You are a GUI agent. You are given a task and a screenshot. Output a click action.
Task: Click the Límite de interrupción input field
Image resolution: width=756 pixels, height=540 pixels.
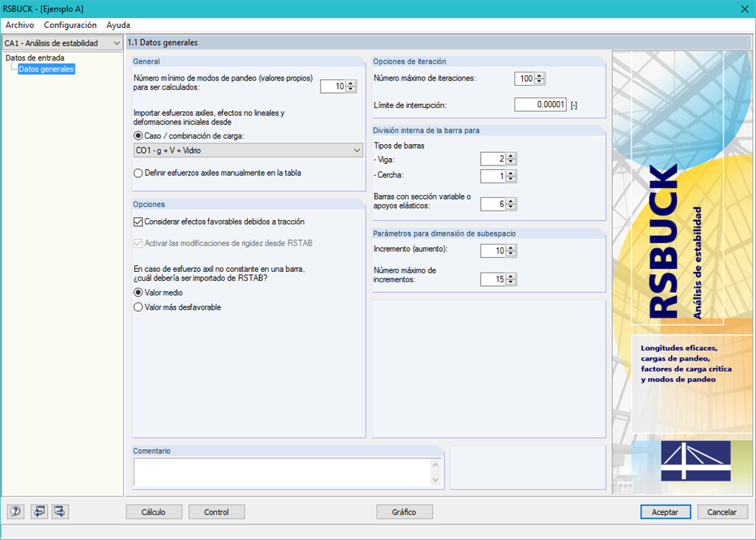point(540,105)
